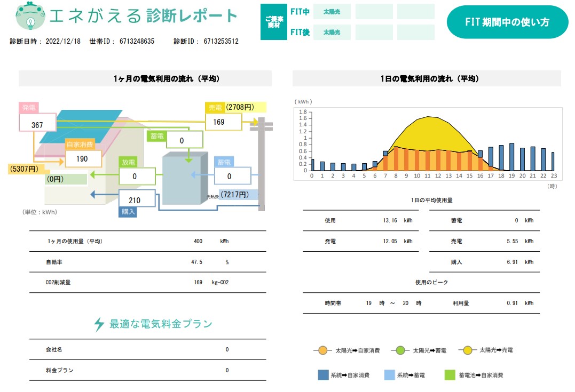Click the solar panel roof illustration

(85, 125)
